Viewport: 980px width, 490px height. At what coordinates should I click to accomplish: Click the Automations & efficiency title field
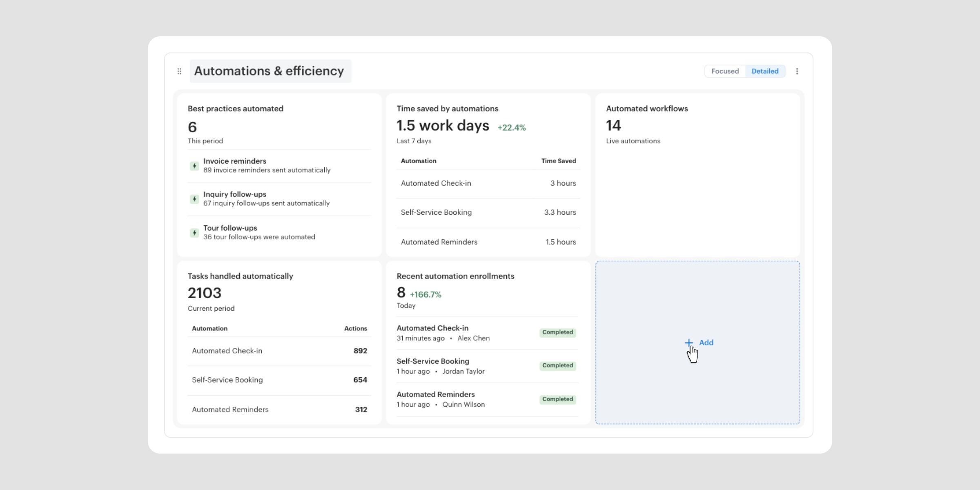[x=269, y=71]
